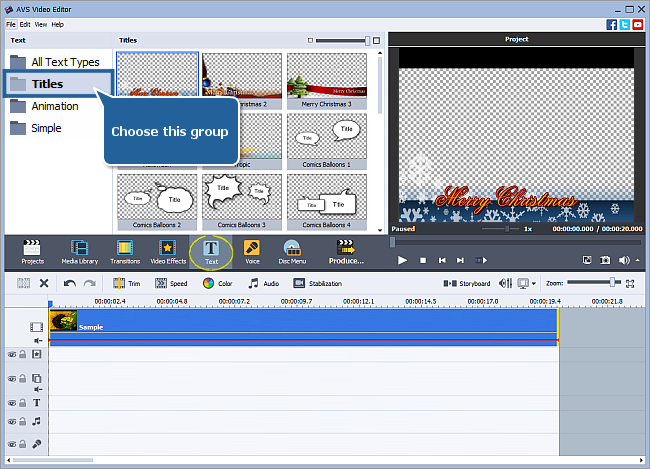The height and width of the screenshot is (469, 650).
Task: Toggle full screen preview
Action: (587, 260)
